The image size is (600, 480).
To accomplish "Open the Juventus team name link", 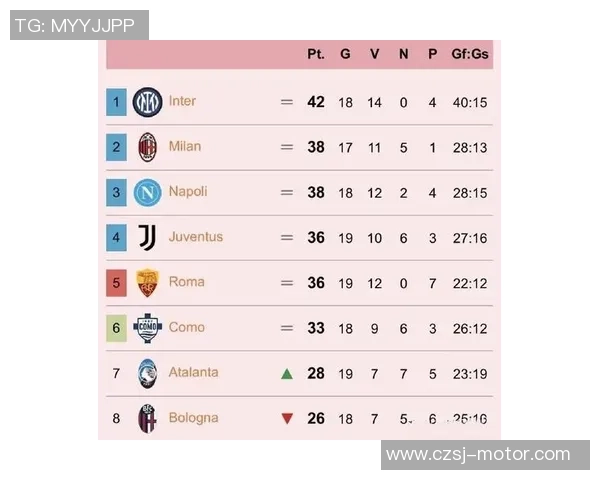I will click(x=195, y=237).
